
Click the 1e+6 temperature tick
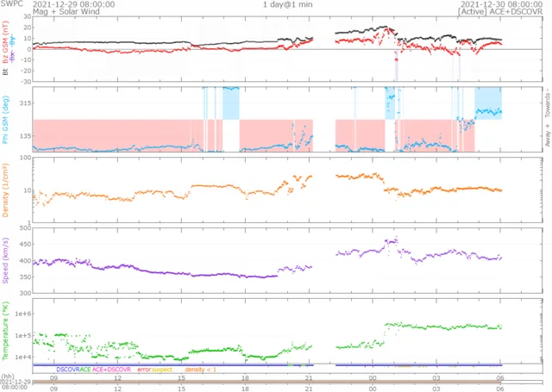[x=23, y=314]
